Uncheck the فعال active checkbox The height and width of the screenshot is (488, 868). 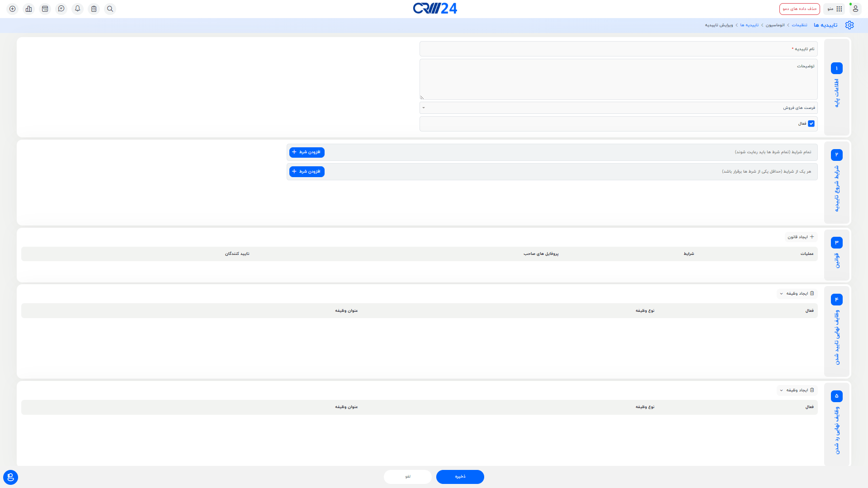[811, 123]
